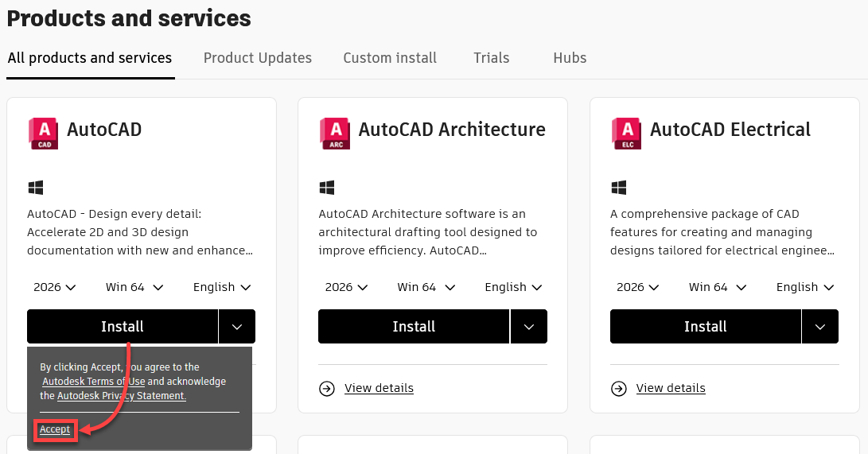Open AutoCAD Architecture Win 64 dropdown
868x454 pixels.
[426, 287]
